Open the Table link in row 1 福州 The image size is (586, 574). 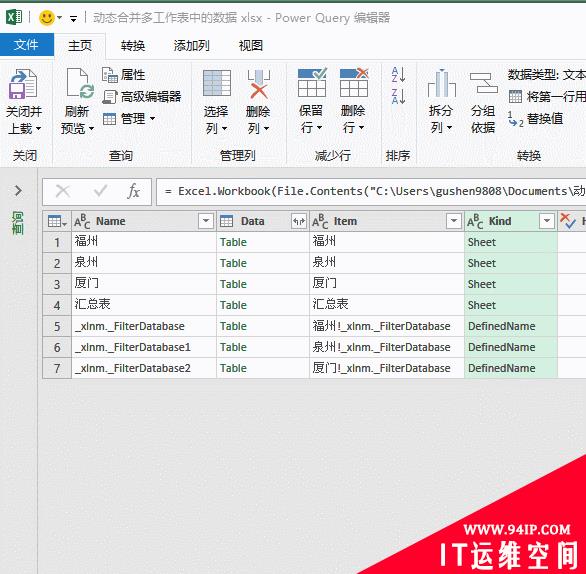(233, 242)
